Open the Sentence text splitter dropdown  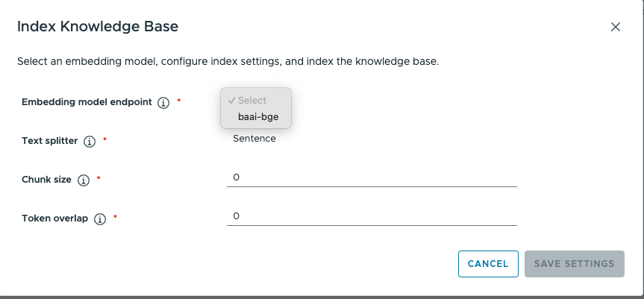[254, 139]
